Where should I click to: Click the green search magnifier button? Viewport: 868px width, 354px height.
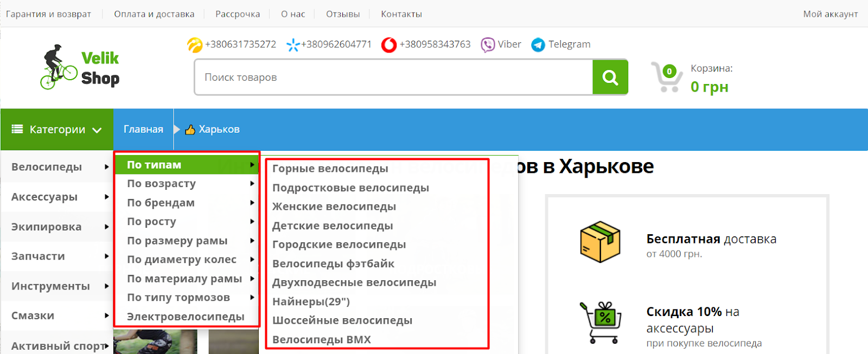[610, 78]
